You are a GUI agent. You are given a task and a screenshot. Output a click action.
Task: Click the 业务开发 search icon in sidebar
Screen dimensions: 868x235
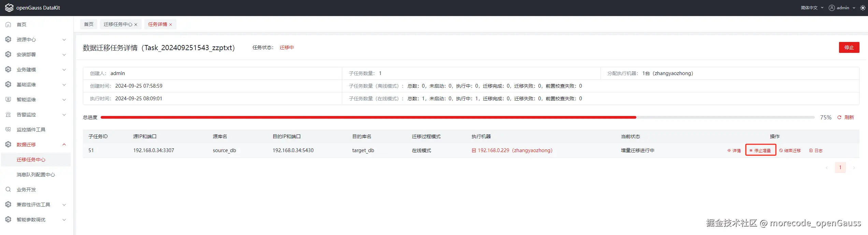coord(8,190)
